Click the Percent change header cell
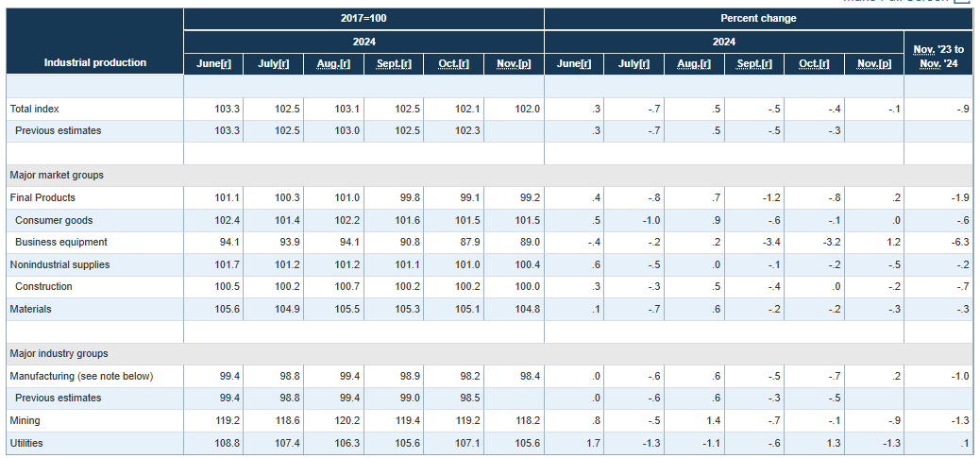980x458 pixels. 757,19
